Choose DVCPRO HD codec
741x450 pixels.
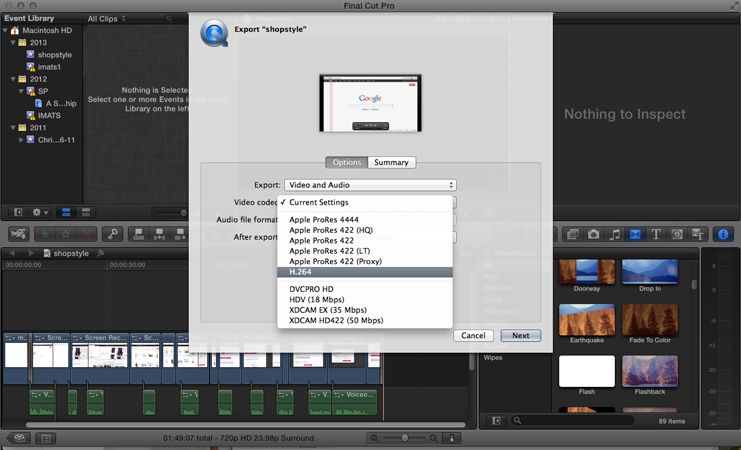pos(365,289)
